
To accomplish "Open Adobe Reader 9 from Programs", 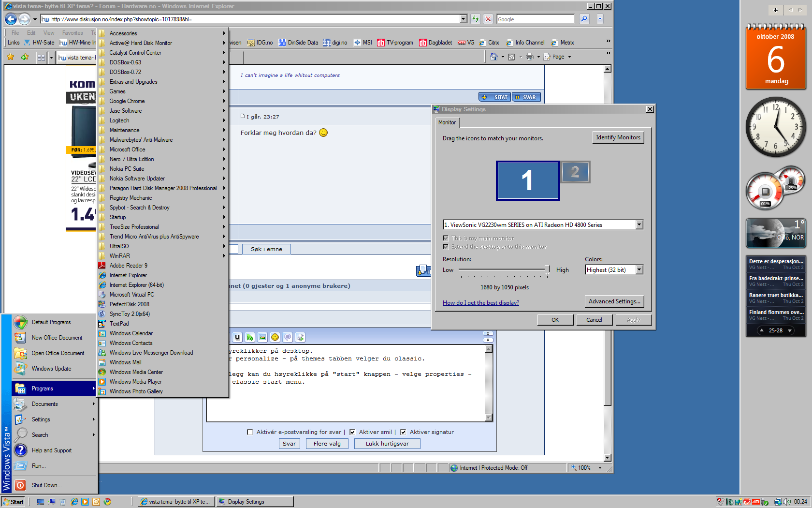I will [162, 266].
